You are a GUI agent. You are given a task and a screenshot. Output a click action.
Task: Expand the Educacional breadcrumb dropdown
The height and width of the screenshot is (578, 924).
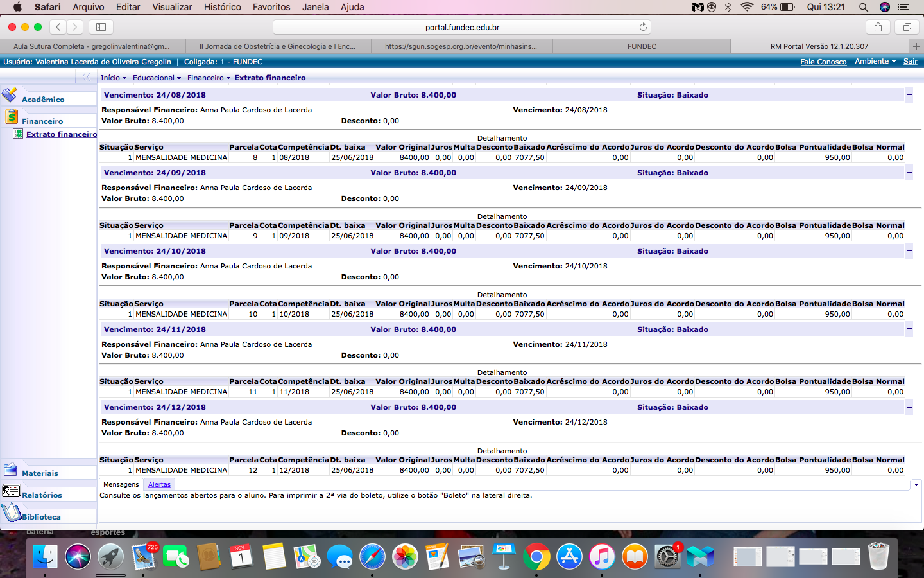(157, 78)
